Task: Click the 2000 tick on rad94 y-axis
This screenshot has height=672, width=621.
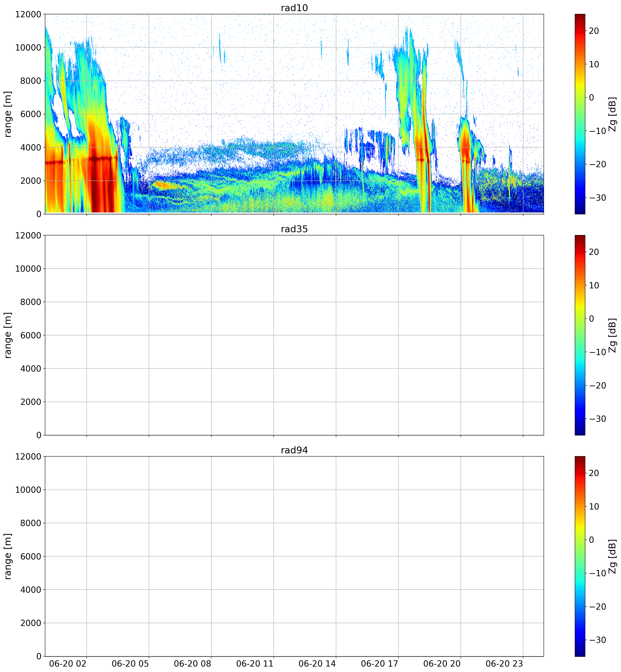Action: pyautogui.click(x=31, y=623)
